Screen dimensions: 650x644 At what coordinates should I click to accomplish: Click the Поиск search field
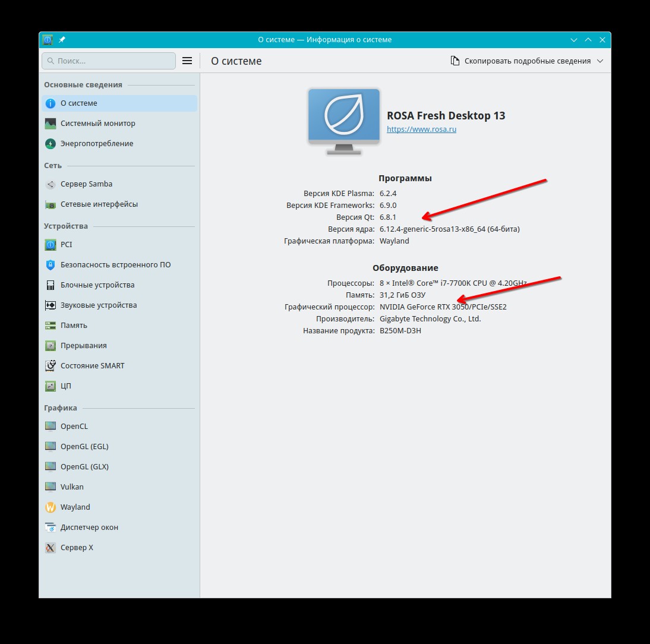[109, 61]
